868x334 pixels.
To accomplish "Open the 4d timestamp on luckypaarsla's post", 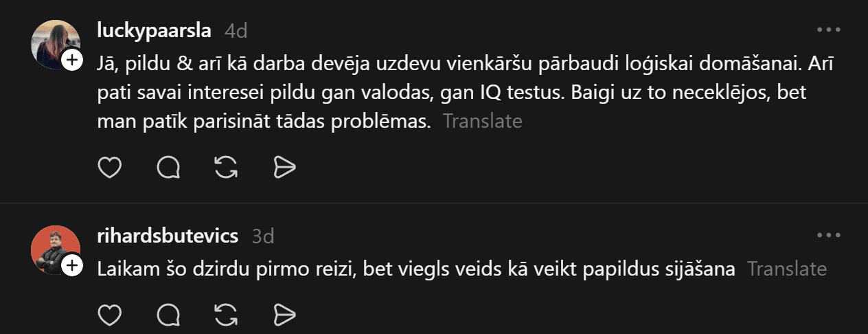I will (236, 30).
